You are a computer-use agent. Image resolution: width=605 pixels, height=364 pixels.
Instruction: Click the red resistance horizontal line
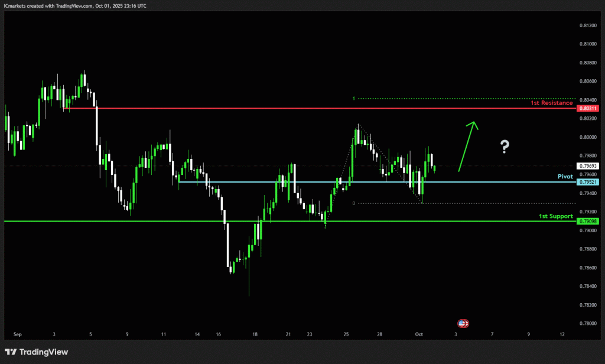[295, 108]
